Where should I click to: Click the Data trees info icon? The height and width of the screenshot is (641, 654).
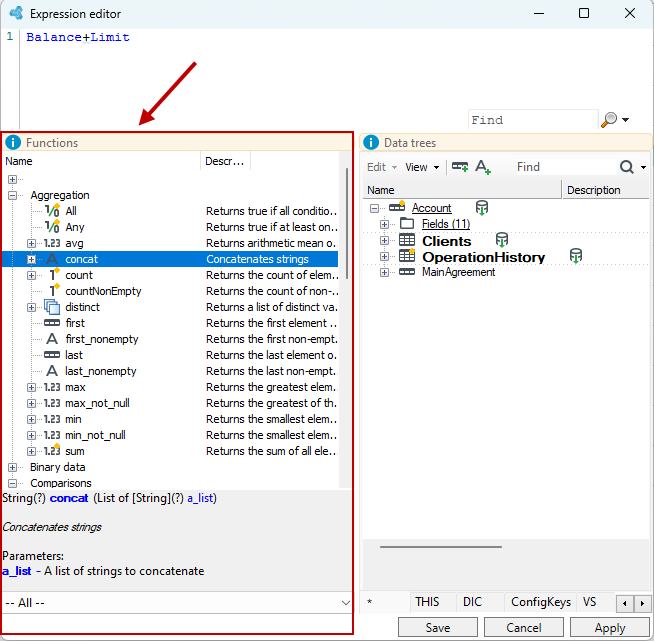(371, 143)
